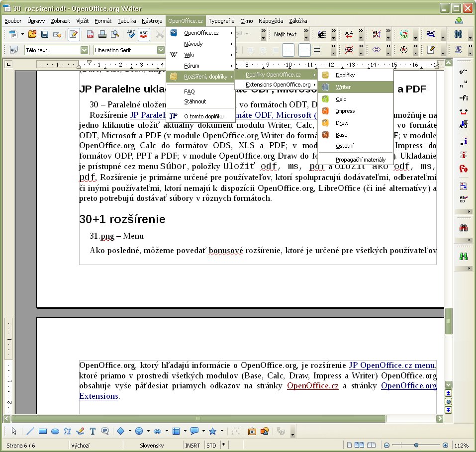Send document as e-mail icon
476x452 pixels.
pos(57,34)
